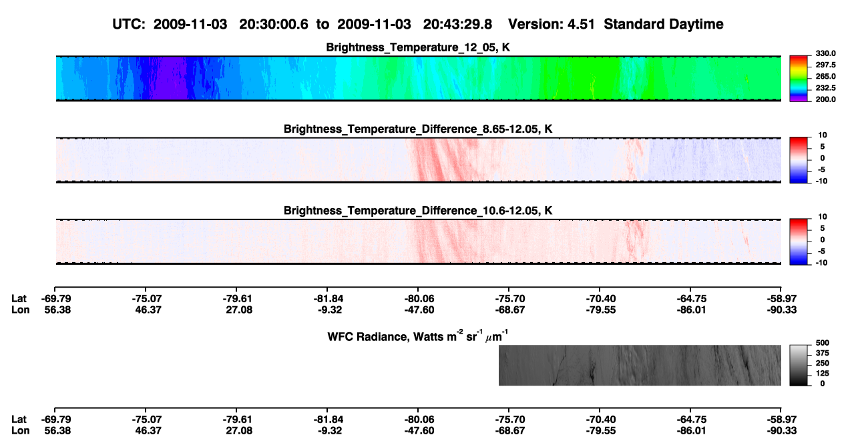Click the '330.0' colorbar tick label

[825, 53]
